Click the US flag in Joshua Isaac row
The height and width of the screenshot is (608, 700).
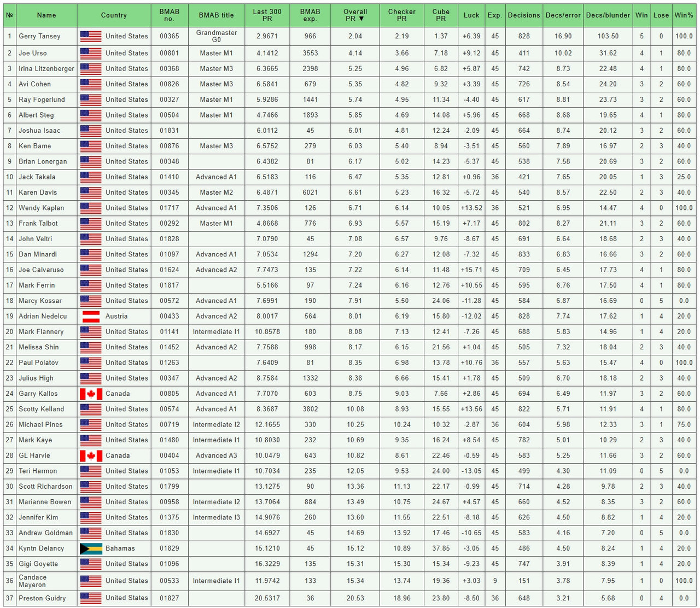[x=91, y=131]
